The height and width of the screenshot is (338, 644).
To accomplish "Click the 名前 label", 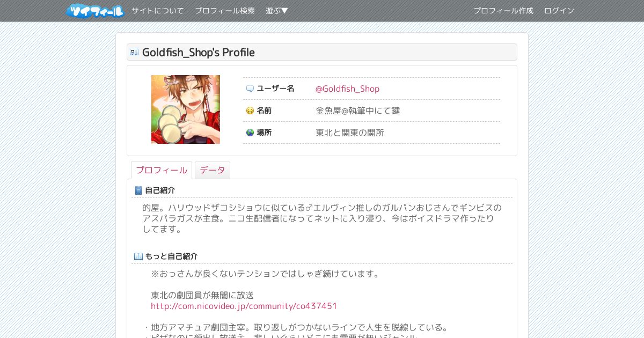I will 264,111.
